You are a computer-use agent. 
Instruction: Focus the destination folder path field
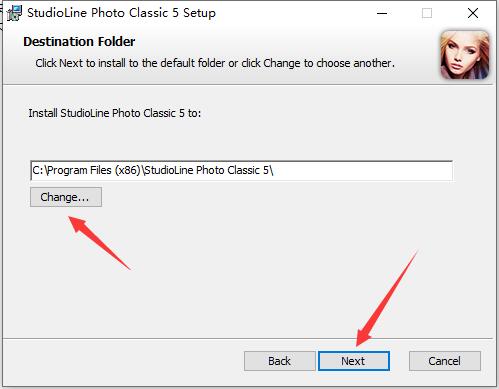[x=241, y=171]
